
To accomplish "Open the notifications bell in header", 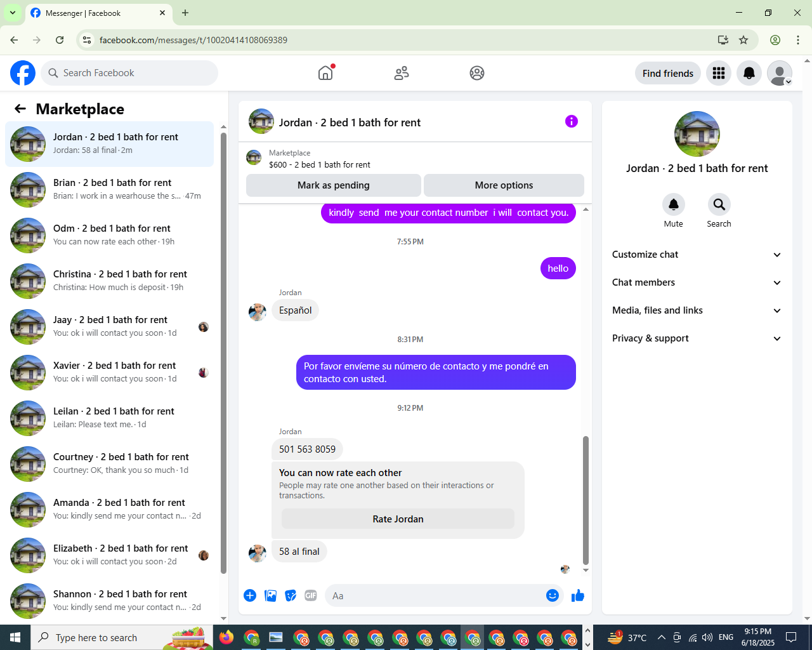I will [749, 73].
